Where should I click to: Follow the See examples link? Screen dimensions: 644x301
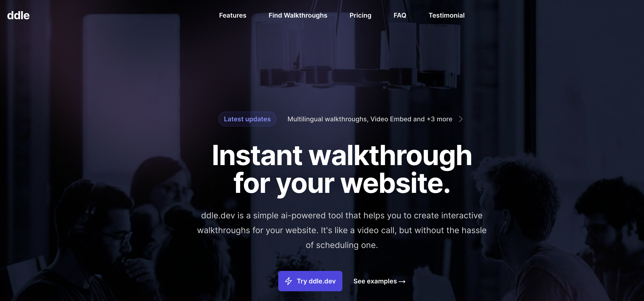click(379, 281)
